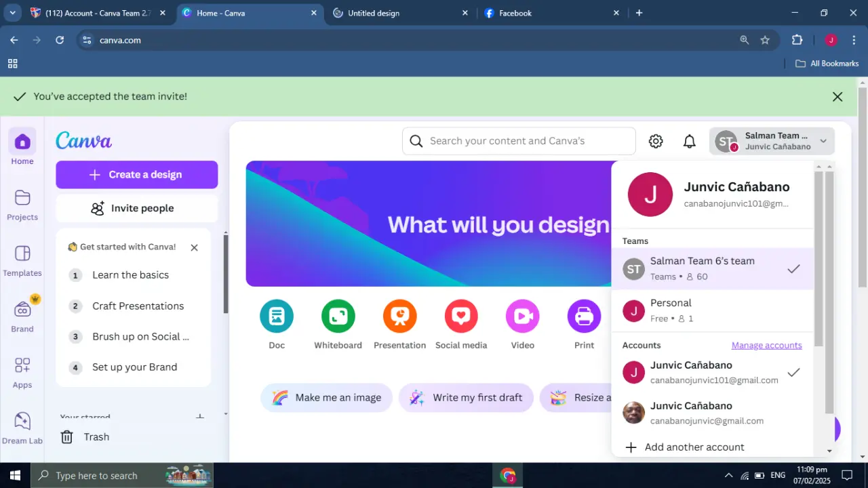
Task: Switch to the Account - Canva Team tab
Action: pyautogui.click(x=99, y=13)
